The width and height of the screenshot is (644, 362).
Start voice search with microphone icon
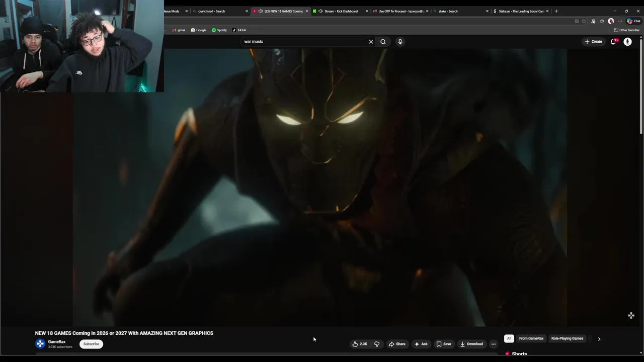tap(400, 42)
